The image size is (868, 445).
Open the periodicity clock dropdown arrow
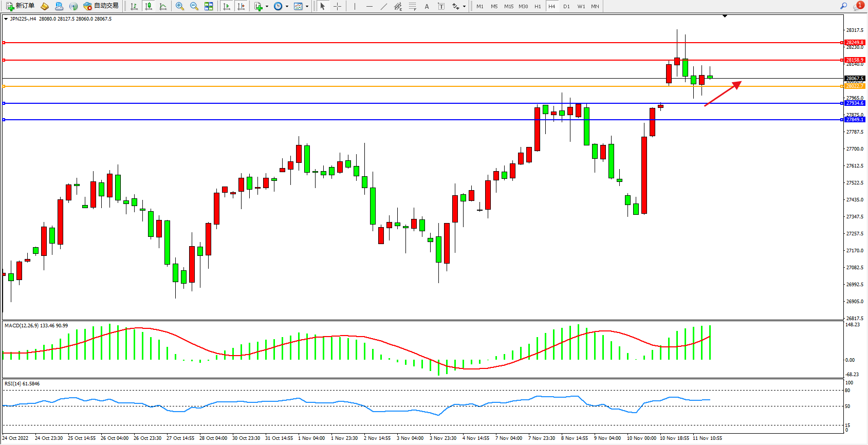pyautogui.click(x=287, y=7)
